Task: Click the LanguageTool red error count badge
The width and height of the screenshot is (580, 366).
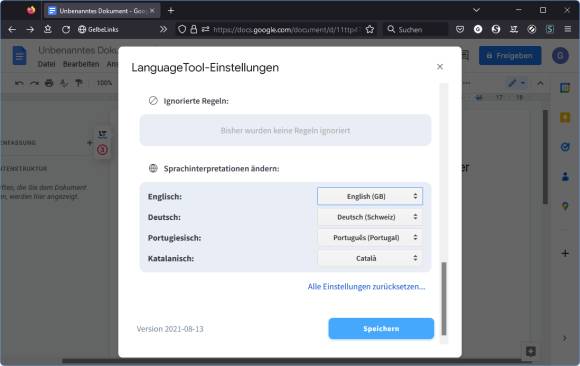Action: [x=102, y=150]
